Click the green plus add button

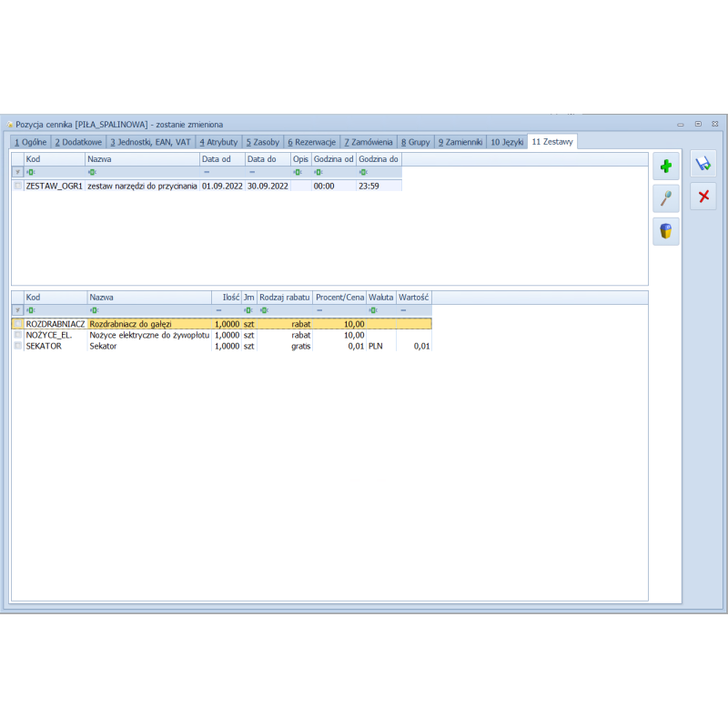tap(666, 167)
